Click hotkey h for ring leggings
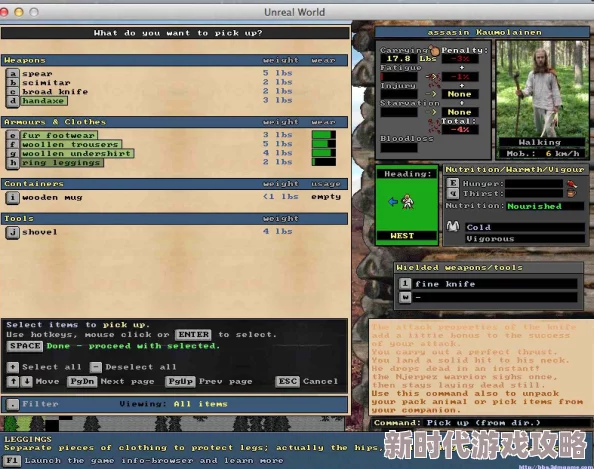The image size is (594, 469). [13, 163]
